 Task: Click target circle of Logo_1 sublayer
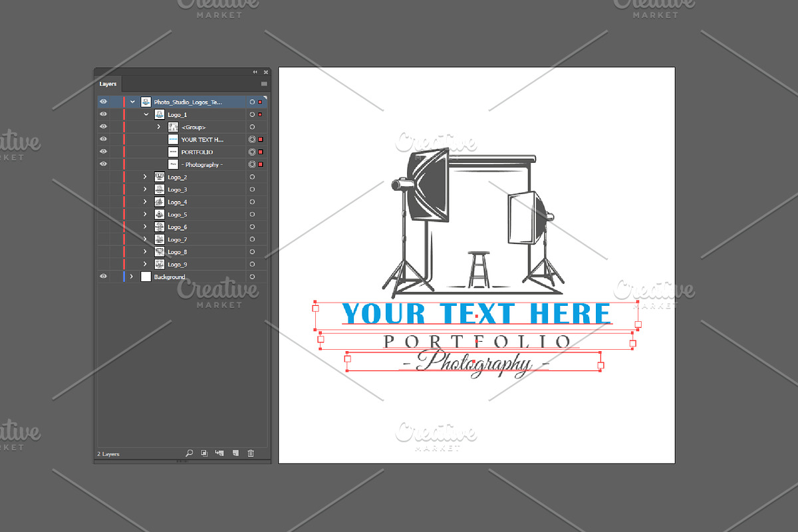(x=252, y=114)
